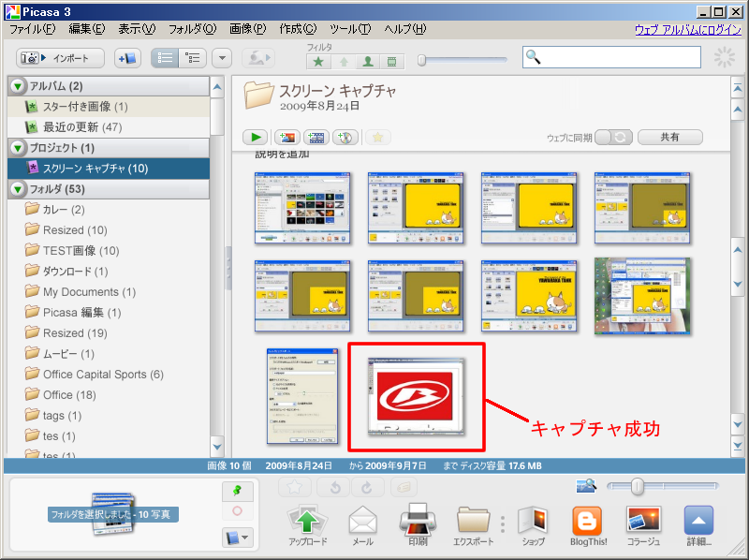Viewport: 749px width, 560px height.
Task: Click the tag icon in the bottom toolbar
Action: (x=404, y=487)
